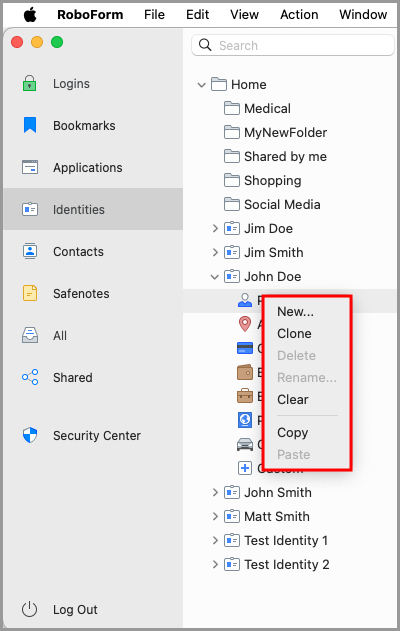The width and height of the screenshot is (400, 631).
Task: Select the Test Identity 2 label
Action: click(x=287, y=565)
